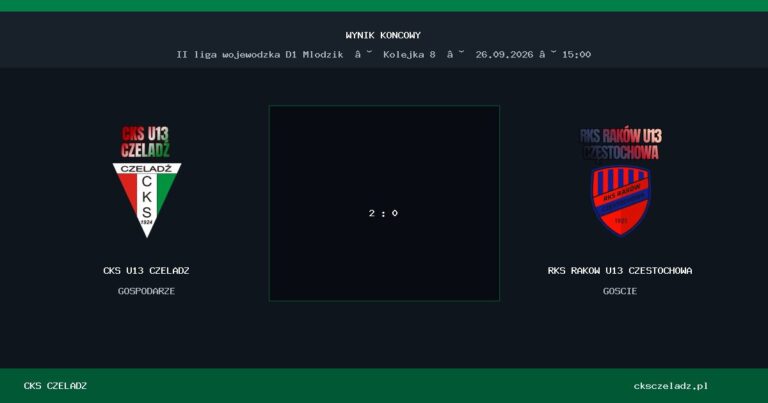Image resolution: width=768 pixels, height=403 pixels.
Task: Click the kickoff time '15:00'
Action: [576, 54]
